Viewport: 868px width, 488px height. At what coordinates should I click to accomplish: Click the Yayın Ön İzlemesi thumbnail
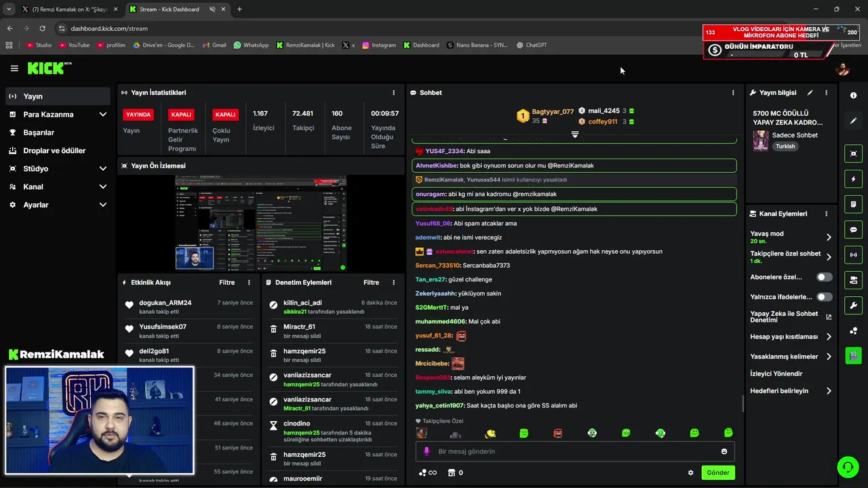pos(260,224)
